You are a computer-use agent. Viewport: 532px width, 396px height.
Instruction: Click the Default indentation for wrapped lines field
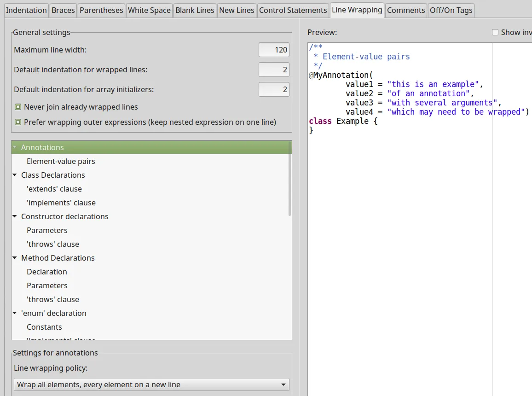pyautogui.click(x=274, y=70)
